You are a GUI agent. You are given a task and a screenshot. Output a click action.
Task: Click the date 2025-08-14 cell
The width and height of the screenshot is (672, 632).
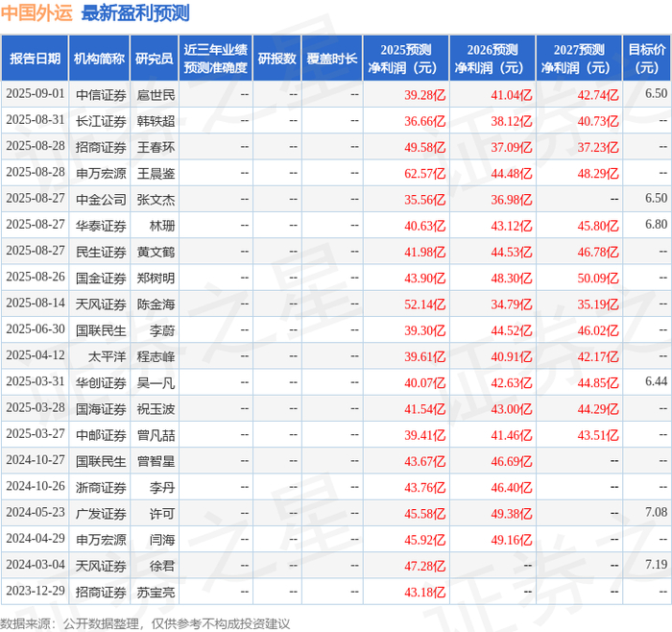(36, 304)
